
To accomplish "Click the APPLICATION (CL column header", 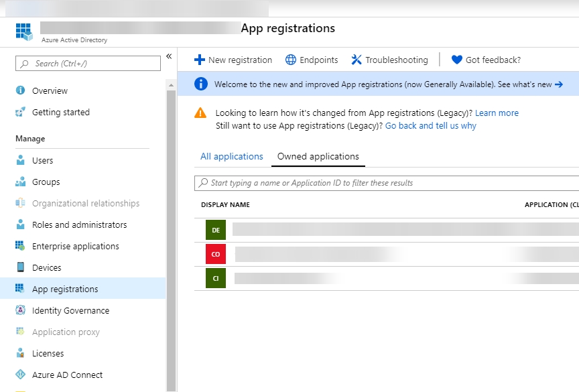I will click(552, 205).
